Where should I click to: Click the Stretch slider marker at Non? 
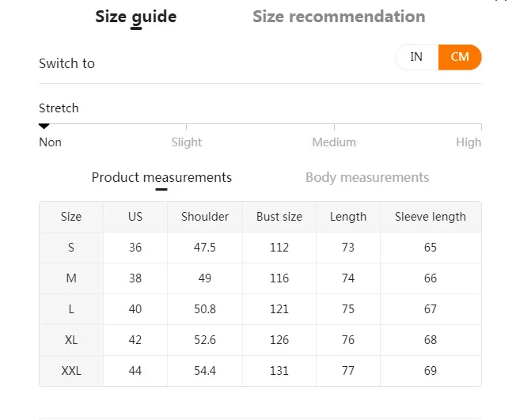44,126
